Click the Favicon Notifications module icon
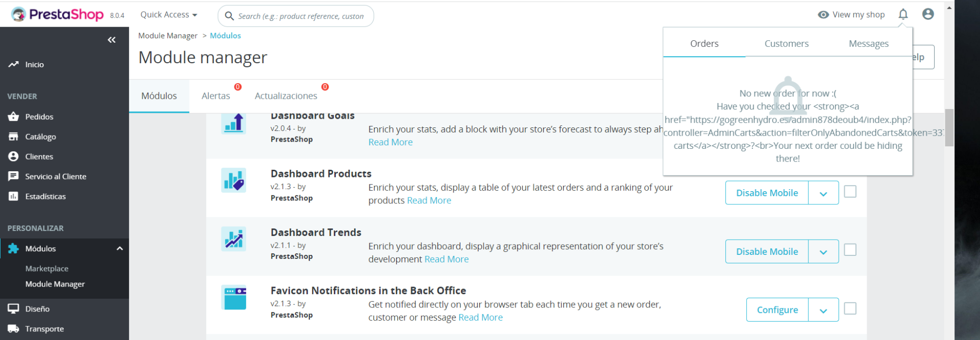 234,297
